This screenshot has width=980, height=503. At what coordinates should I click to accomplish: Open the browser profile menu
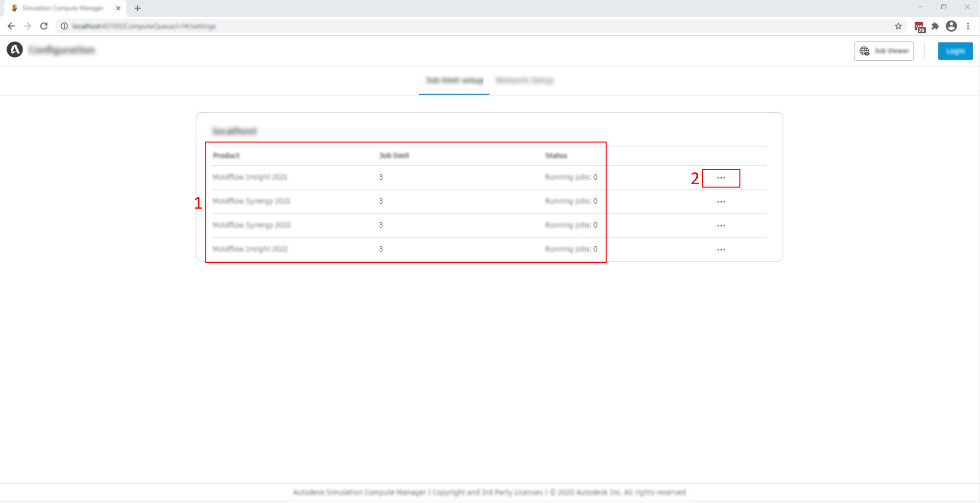[951, 26]
